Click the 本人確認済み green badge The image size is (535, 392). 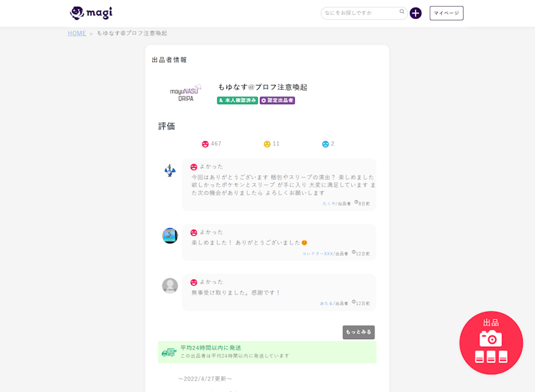pos(237,100)
